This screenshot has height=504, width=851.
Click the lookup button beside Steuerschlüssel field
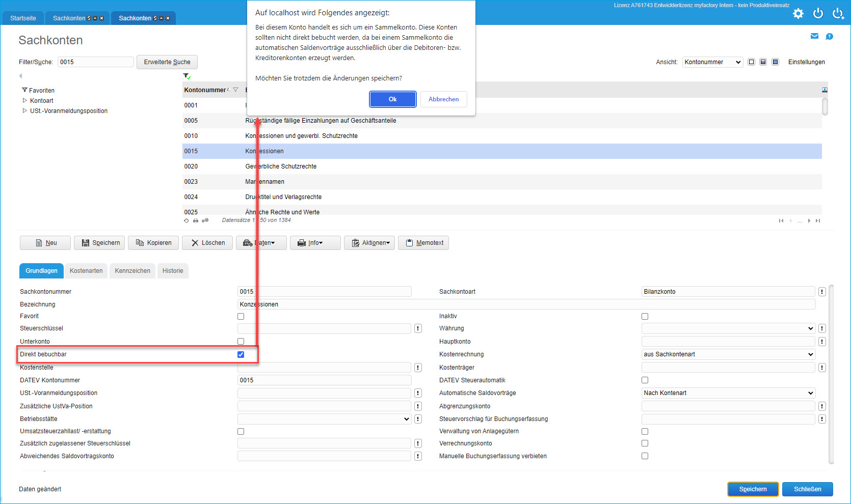pyautogui.click(x=418, y=329)
